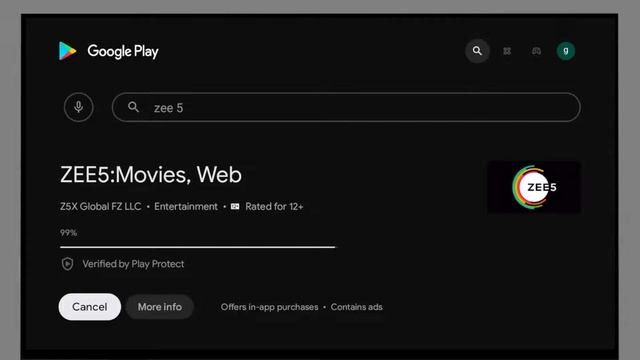Click the ZEE5:Movies, Web title

point(151,175)
